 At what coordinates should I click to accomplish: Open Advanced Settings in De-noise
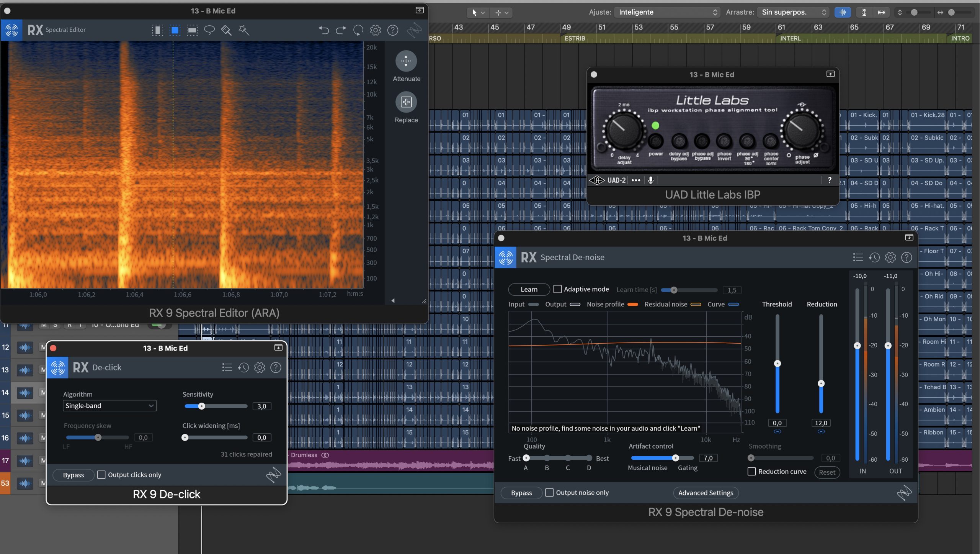click(706, 493)
